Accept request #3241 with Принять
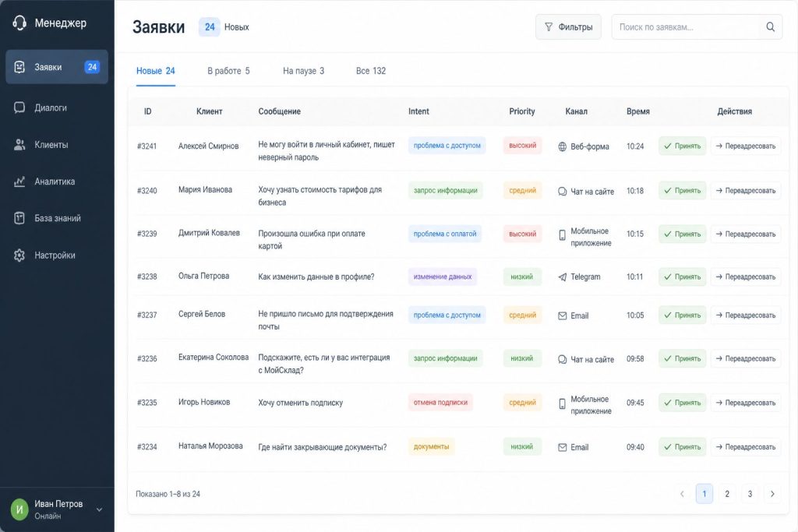Image resolution: width=798 pixels, height=532 pixels. [682, 146]
